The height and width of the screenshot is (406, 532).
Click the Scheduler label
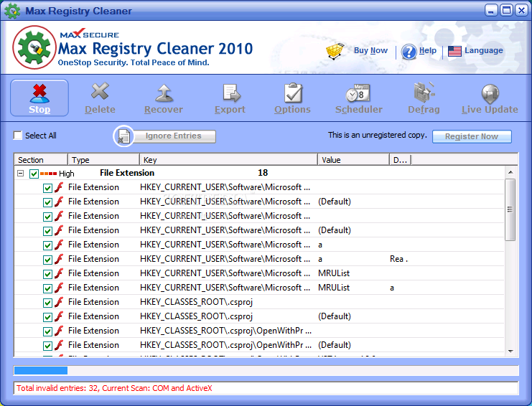(359, 110)
